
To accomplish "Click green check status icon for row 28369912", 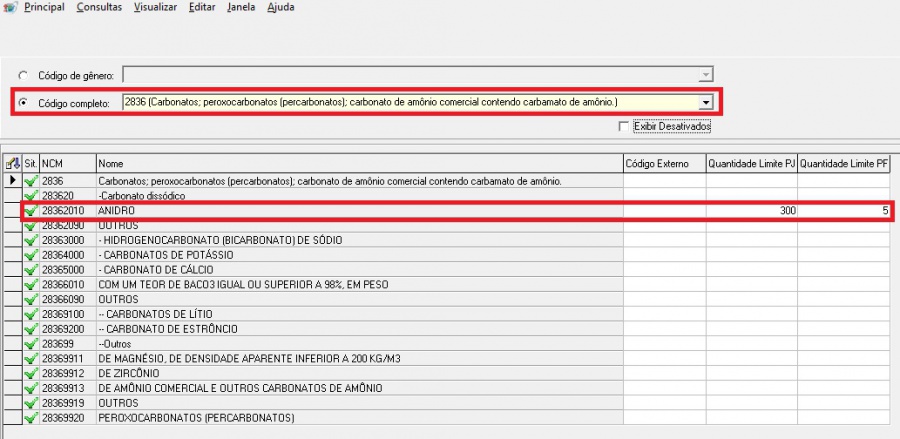I will click(x=31, y=374).
